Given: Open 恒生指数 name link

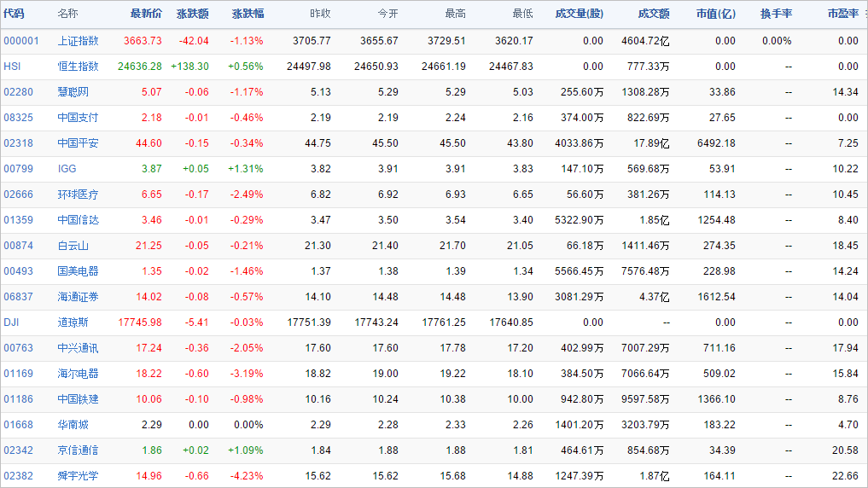Looking at the screenshot, I should point(78,67).
